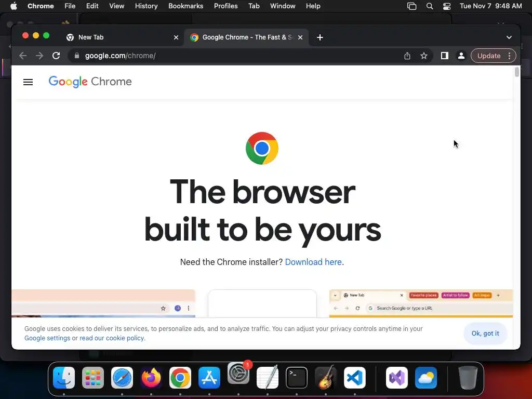
Task: Open the Help menu
Action: pyautogui.click(x=313, y=6)
